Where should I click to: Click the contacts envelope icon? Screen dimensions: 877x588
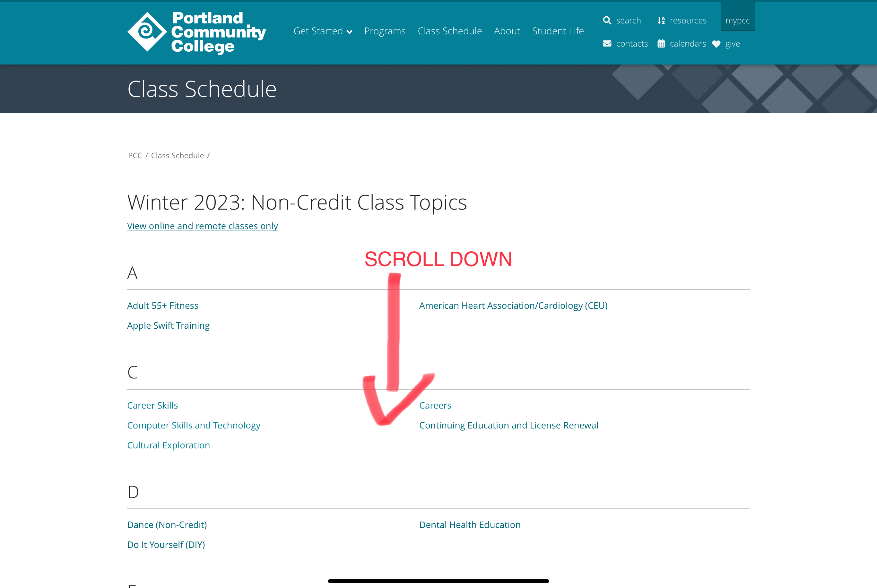point(607,44)
